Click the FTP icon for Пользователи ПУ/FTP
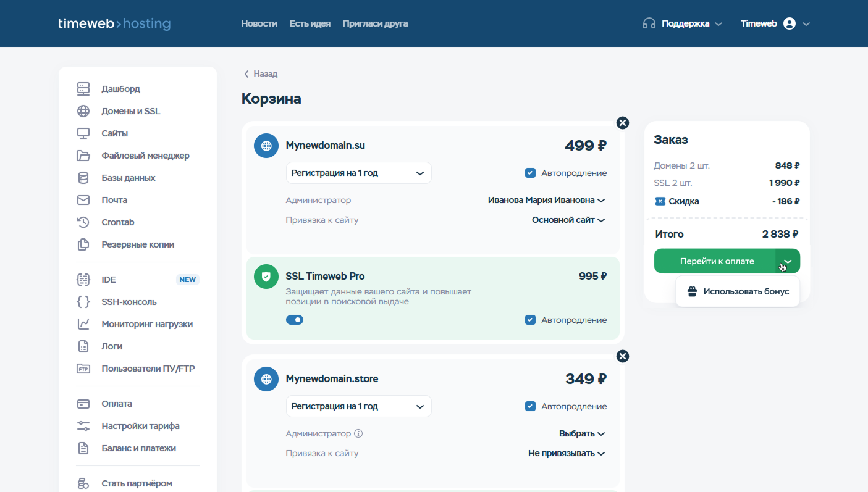Screen dimensions: 868x492 83,369
